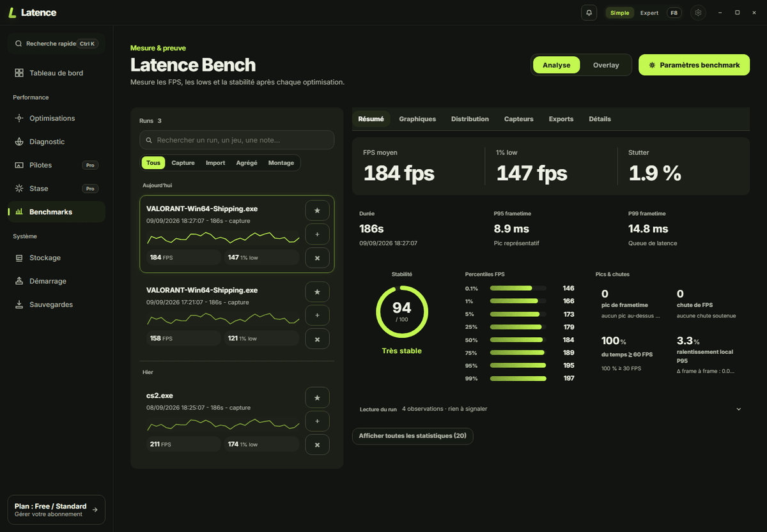Image resolution: width=767 pixels, height=532 pixels.
Task: Filter runs by Agrégé
Action: [x=247, y=163]
